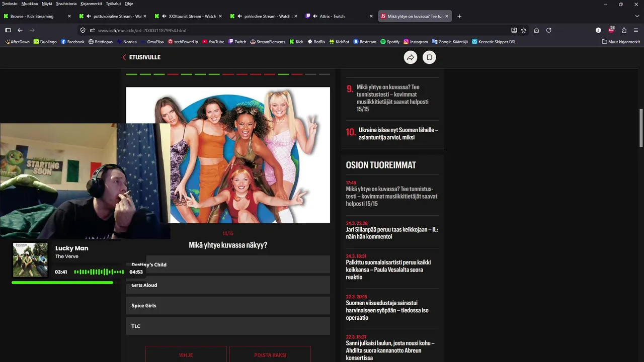Open BotRix bookmark
644x362 pixels.
pyautogui.click(x=316, y=42)
